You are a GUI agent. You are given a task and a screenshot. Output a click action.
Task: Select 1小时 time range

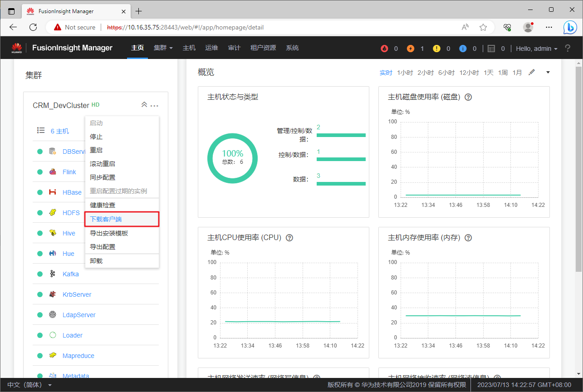405,73
